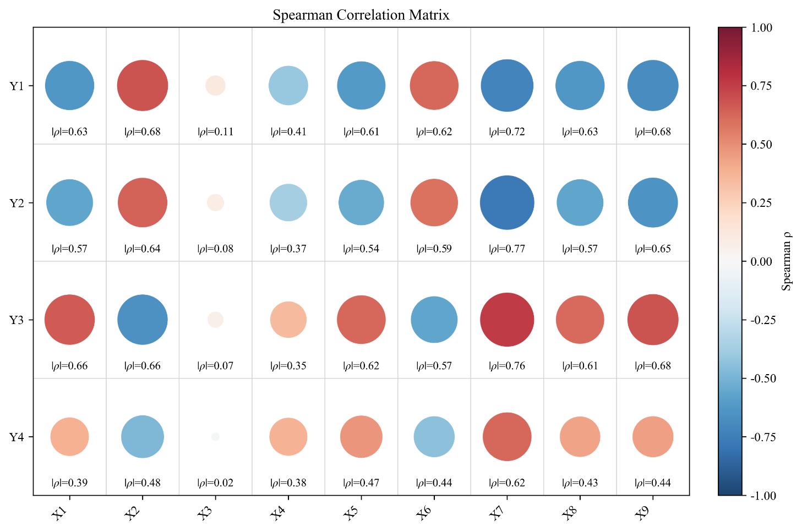Click the Y2 and X9 blue circle
This screenshot has width=802, height=532.
[x=653, y=202]
